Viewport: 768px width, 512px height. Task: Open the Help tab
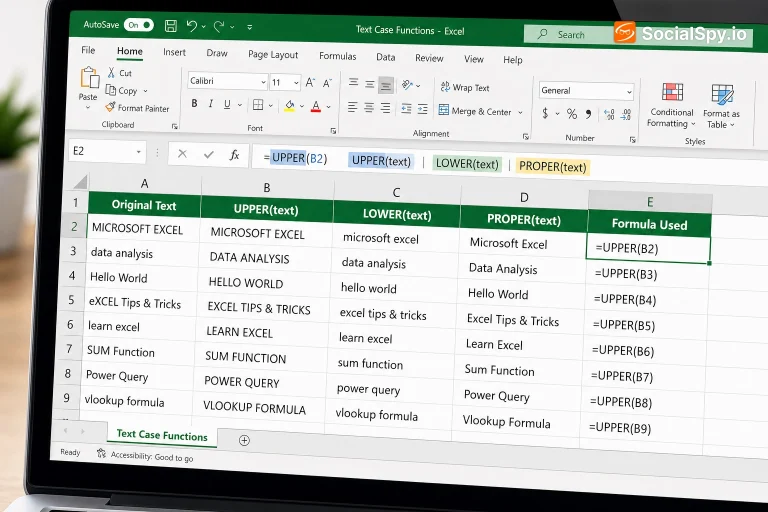tap(512, 60)
